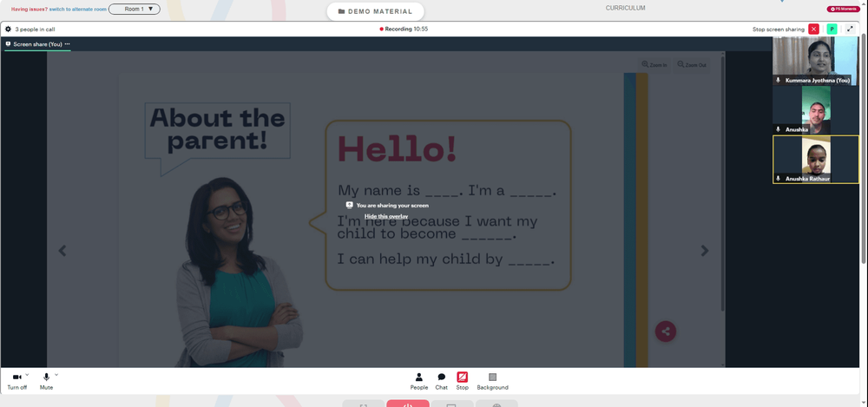This screenshot has width=868, height=407.
Task: Click Having issues? text
Action: [30, 10]
